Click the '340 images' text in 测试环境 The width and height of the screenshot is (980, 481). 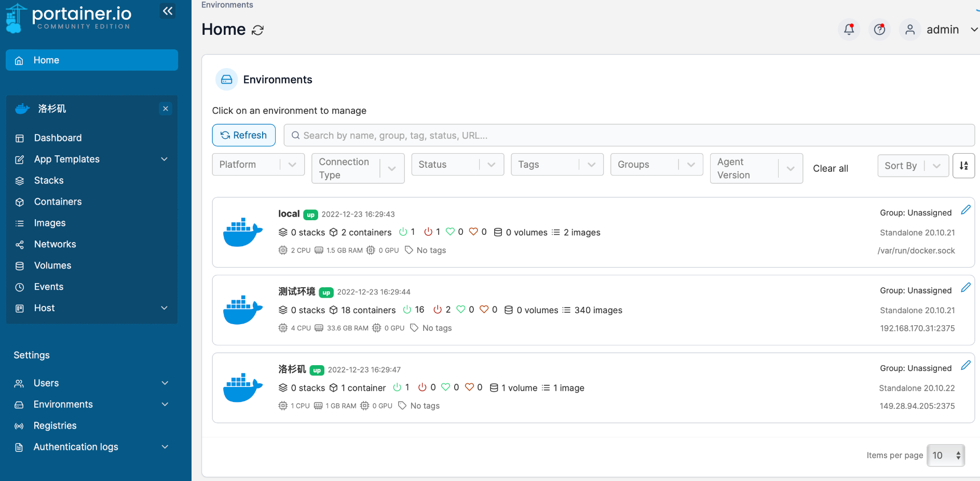coord(598,310)
